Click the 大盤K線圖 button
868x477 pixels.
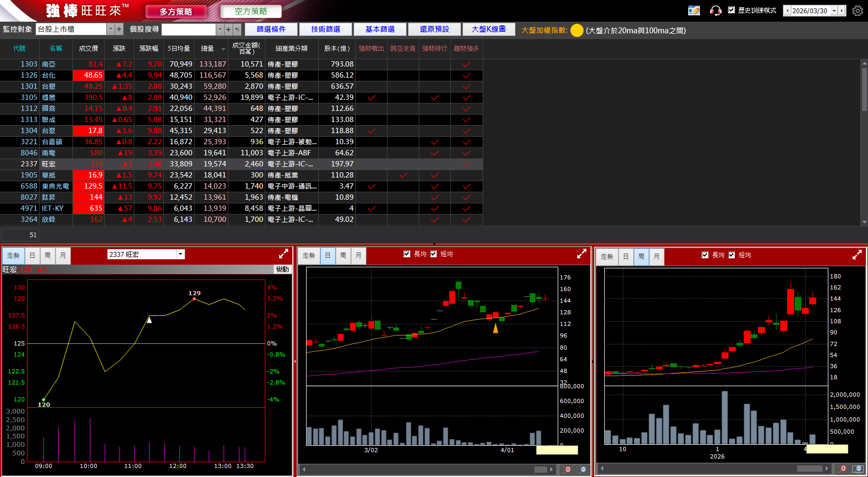(x=488, y=30)
